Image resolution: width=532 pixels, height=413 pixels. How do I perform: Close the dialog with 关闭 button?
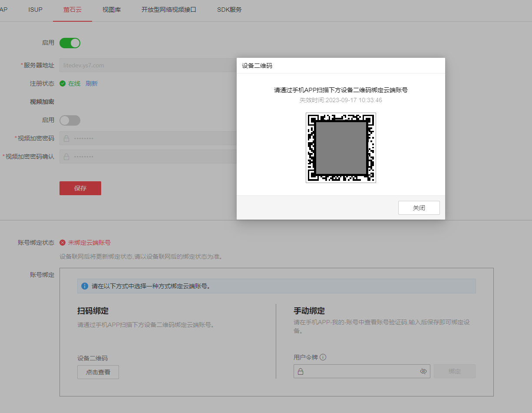(x=419, y=208)
